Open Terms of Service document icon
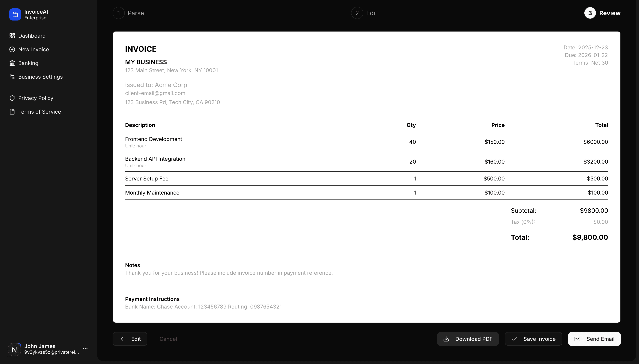Screen dimensions: 639x364 click(x=12, y=112)
